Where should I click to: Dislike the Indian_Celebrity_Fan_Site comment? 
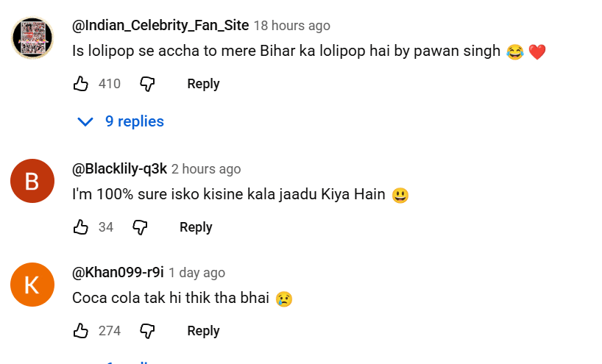click(x=147, y=84)
